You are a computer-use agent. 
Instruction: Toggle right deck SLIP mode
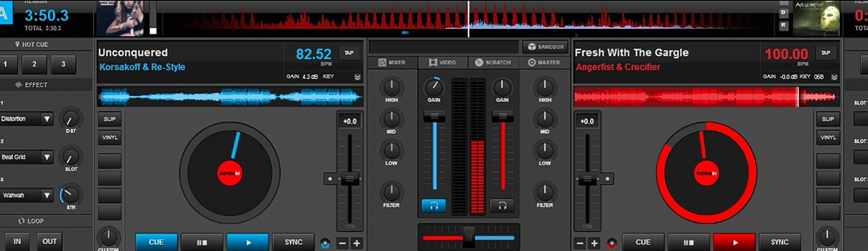point(828,119)
